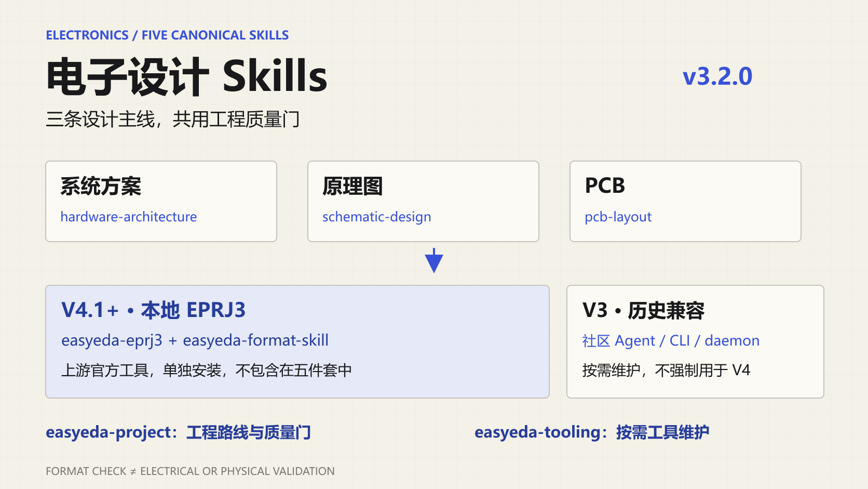This screenshot has height=489, width=868.
Task: Click 'easyeda-tooling：按需工具维护' label
Action: tap(592, 432)
